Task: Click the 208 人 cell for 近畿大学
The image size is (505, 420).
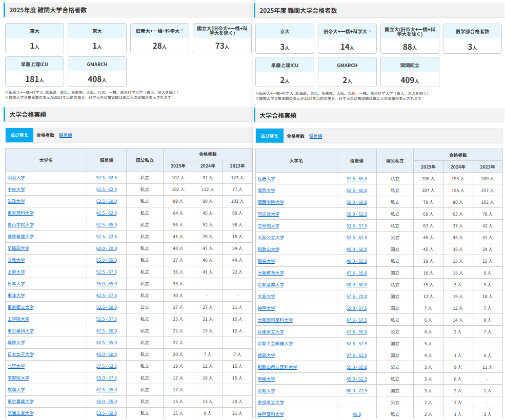Action: tap(428, 179)
